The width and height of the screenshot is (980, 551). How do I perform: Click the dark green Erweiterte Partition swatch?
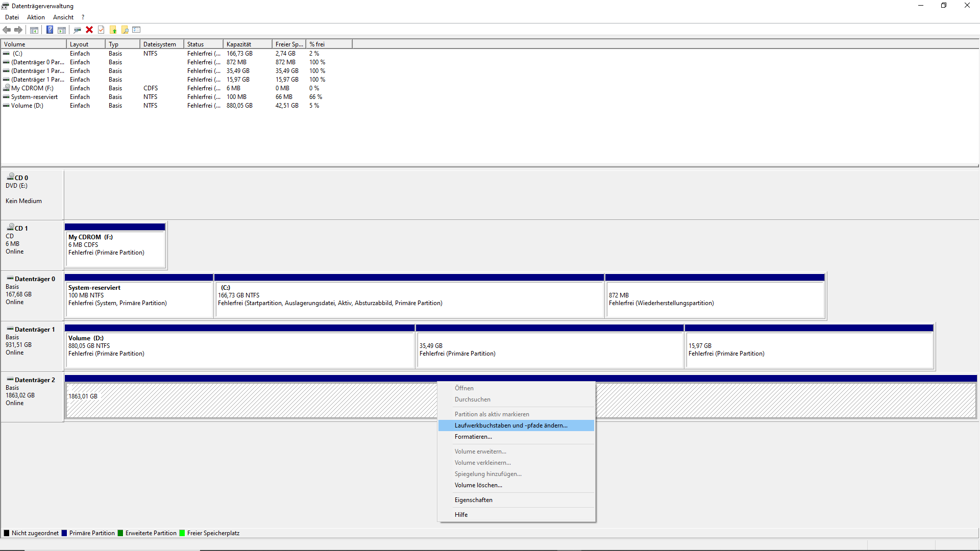[120, 533]
